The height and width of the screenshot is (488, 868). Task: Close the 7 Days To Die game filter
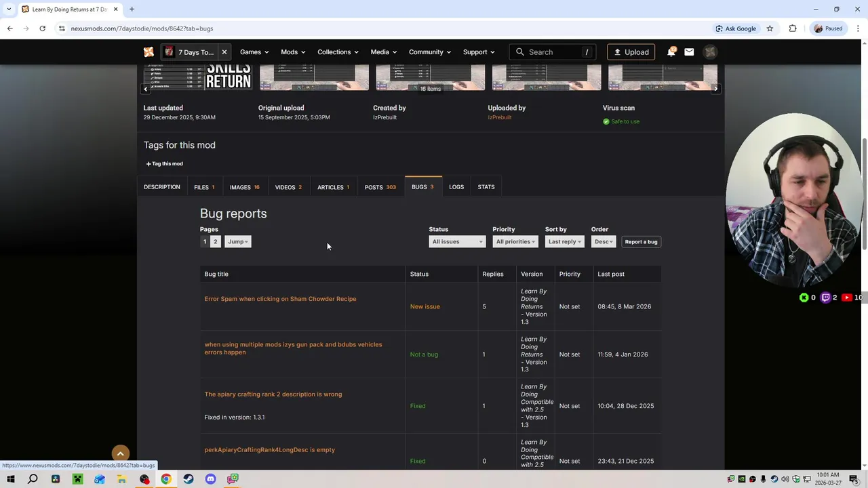tap(224, 52)
